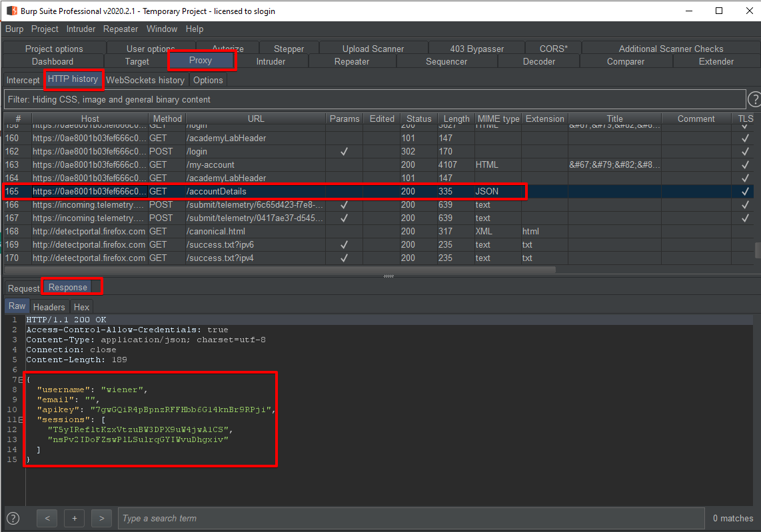Image resolution: width=761 pixels, height=532 pixels.
Task: Switch to the Target tab
Action: tap(137, 62)
